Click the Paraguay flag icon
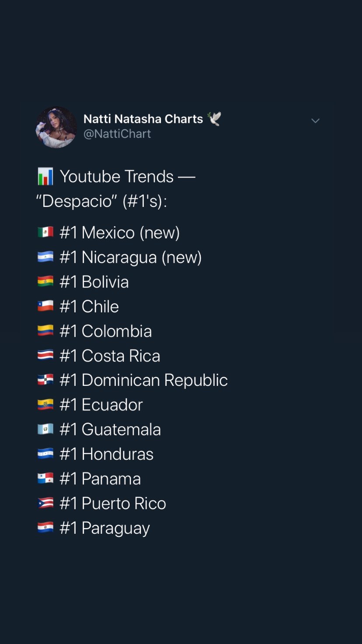Image resolution: width=362 pixels, height=644 pixels. 45,528
